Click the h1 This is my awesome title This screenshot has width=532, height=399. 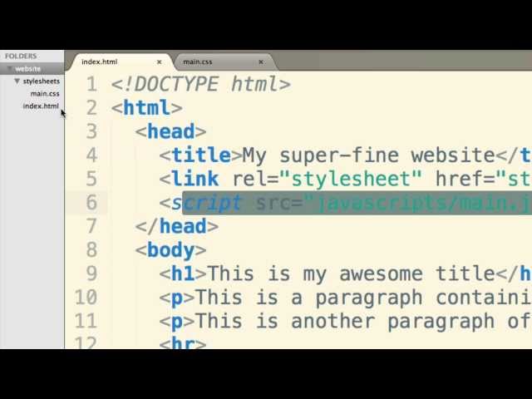pos(346,273)
